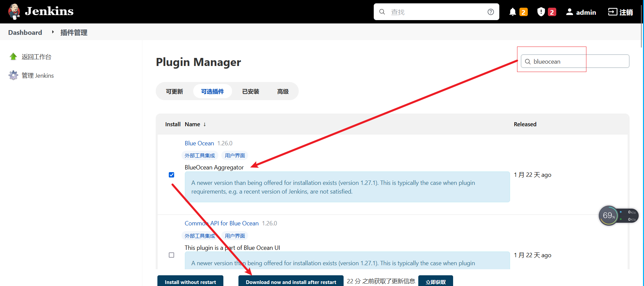Screen dimensions: 644x286
Task: Check the Common API for Blue Ocean checkbox
Action: point(171,255)
